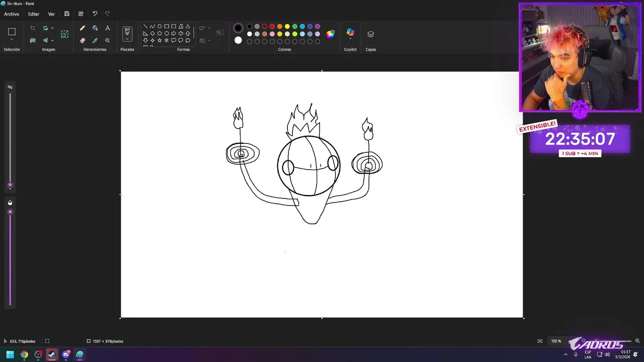Select the Five-point star shape
Screen dimensions: 644x362
pos(159,40)
